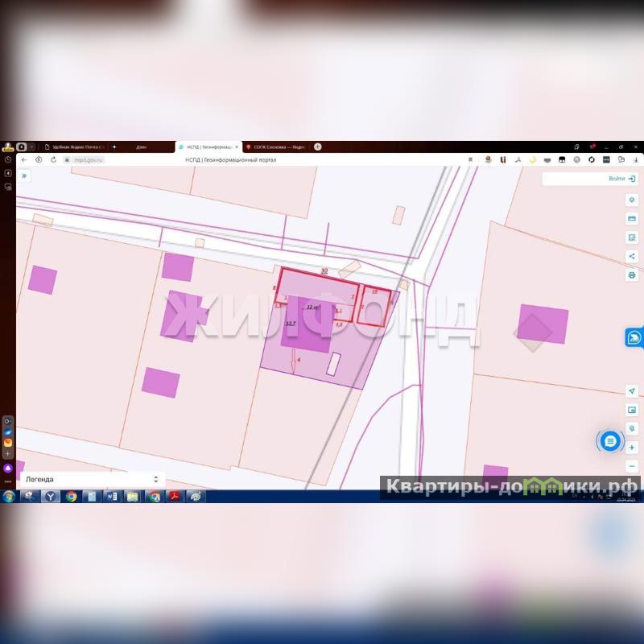Screen dimensions: 644x644
Task: Open Word from the Windows taskbar
Action: (x=111, y=497)
